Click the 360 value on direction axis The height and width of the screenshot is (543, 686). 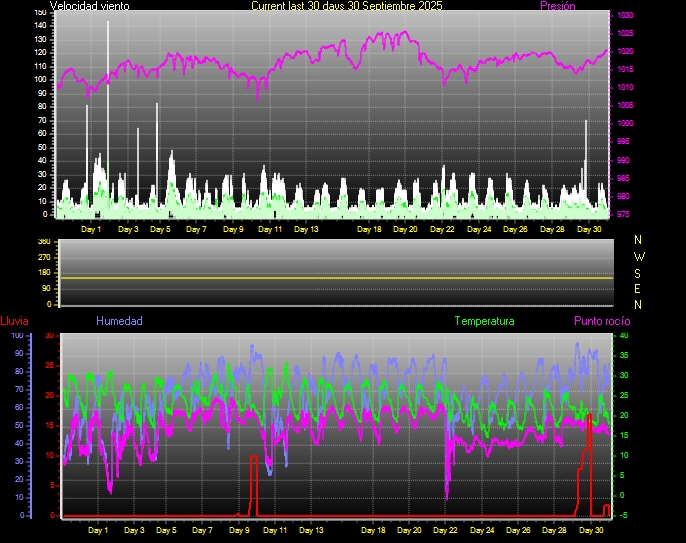coord(43,243)
